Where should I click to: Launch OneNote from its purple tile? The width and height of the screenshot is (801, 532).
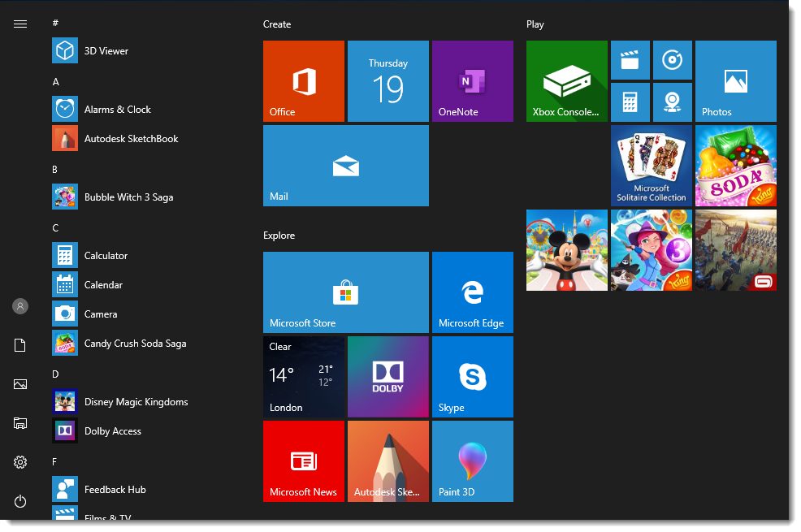click(472, 80)
